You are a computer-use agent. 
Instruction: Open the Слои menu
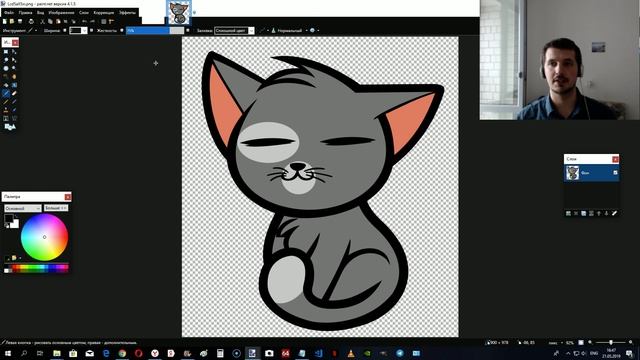[x=84, y=13]
